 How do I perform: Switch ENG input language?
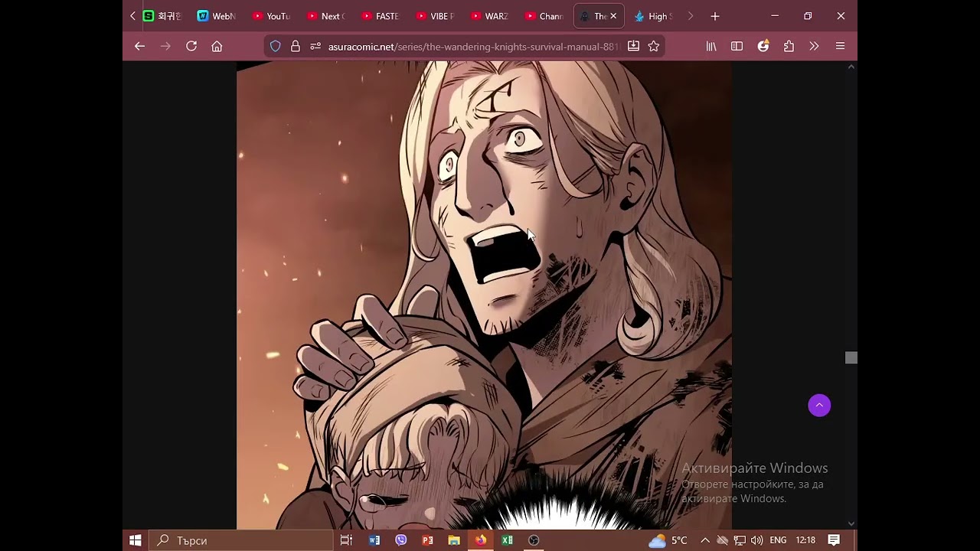[x=778, y=540]
